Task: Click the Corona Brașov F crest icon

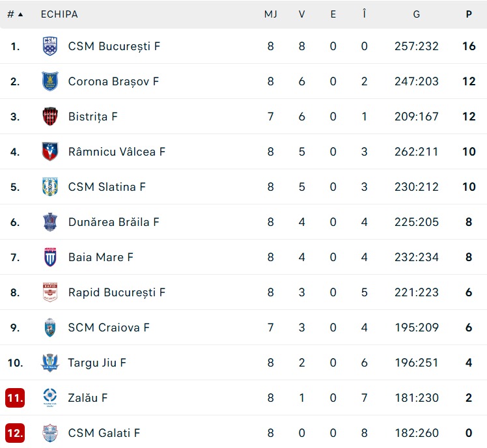Action: coord(50,81)
